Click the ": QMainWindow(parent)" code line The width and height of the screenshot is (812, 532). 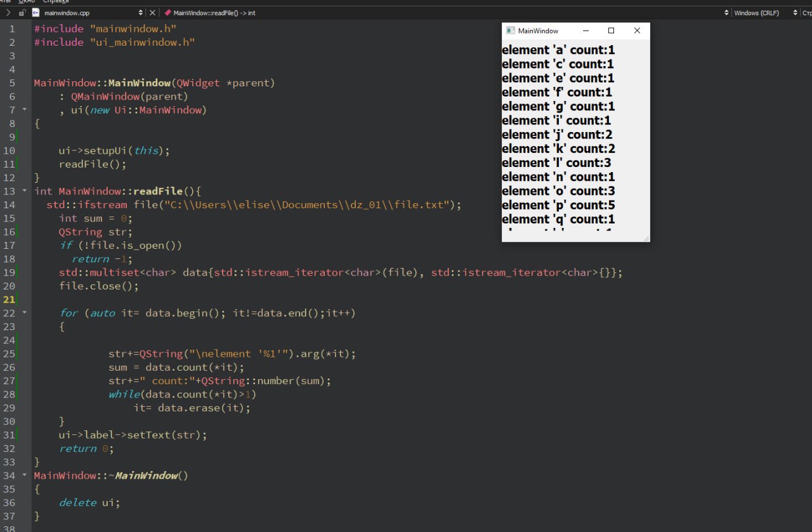[x=124, y=96]
